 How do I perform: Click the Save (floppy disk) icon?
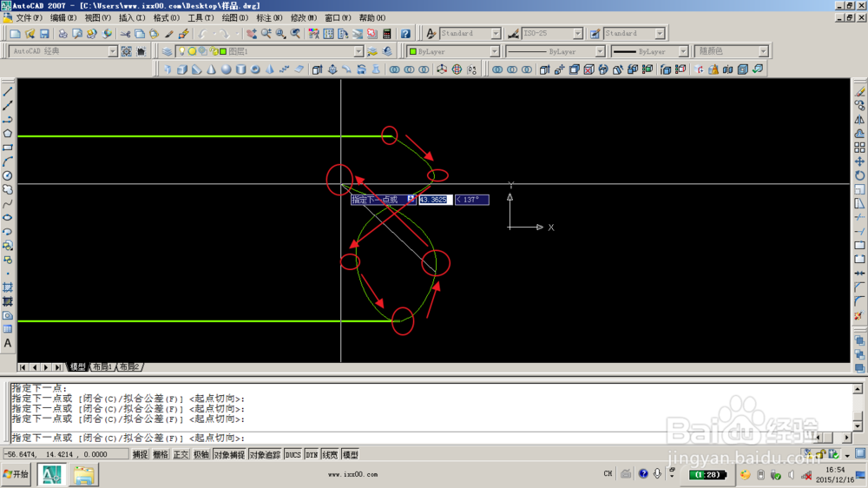tap(44, 34)
